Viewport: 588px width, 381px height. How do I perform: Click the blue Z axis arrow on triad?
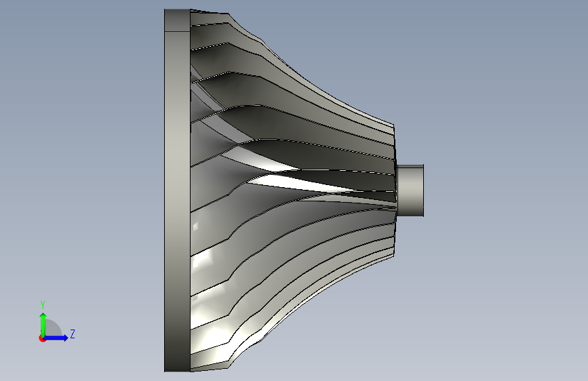tap(56, 338)
